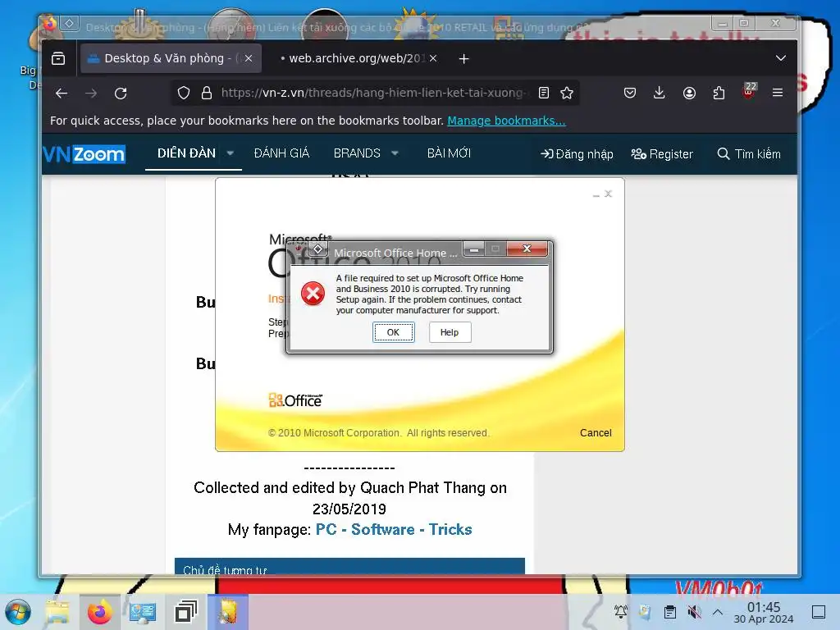Image resolution: width=840 pixels, height=630 pixels.
Task: Open the tracking protection shield icon
Action: pyautogui.click(x=184, y=94)
